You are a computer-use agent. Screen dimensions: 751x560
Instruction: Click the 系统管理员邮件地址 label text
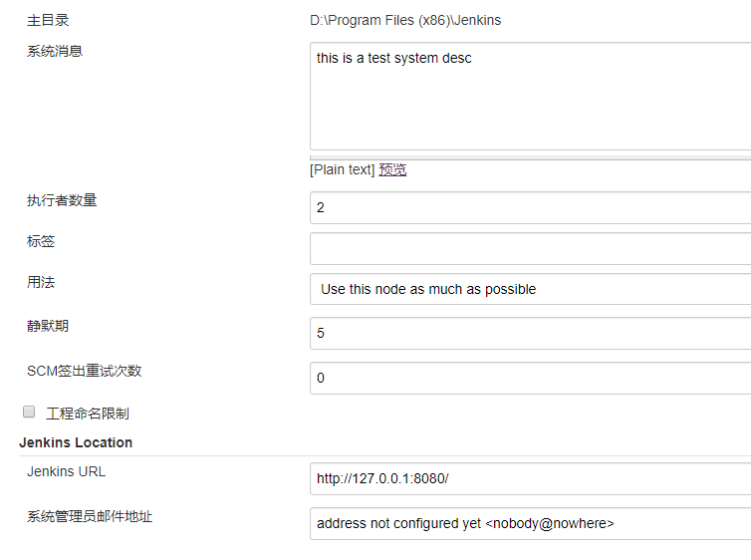[x=90, y=516]
